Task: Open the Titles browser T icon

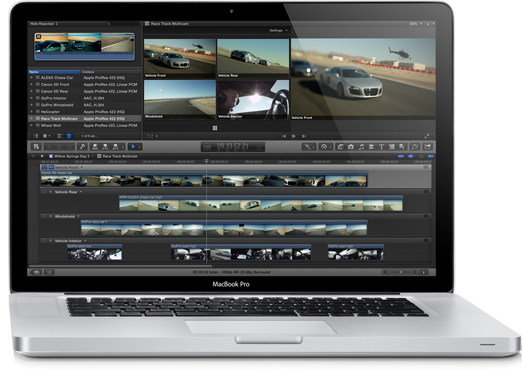Action: 381,147
